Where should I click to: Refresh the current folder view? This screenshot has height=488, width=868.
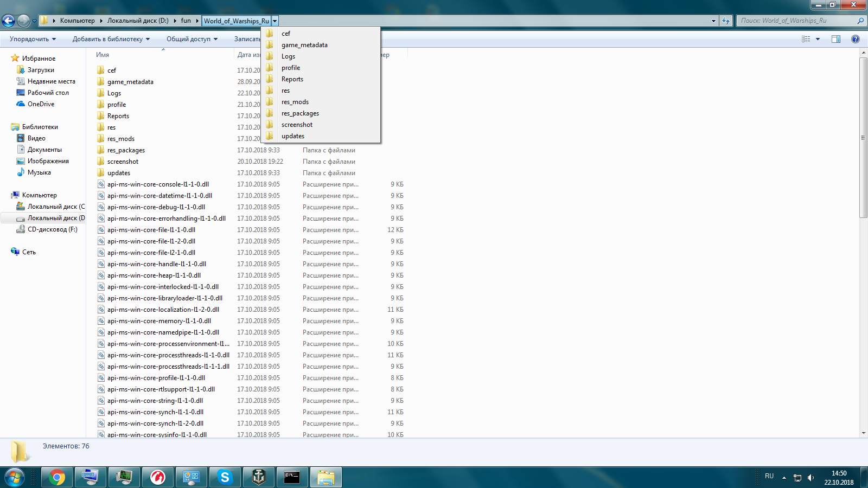[x=726, y=21]
